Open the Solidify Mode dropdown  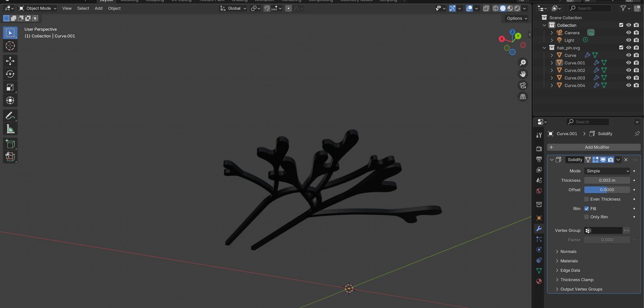pos(607,171)
